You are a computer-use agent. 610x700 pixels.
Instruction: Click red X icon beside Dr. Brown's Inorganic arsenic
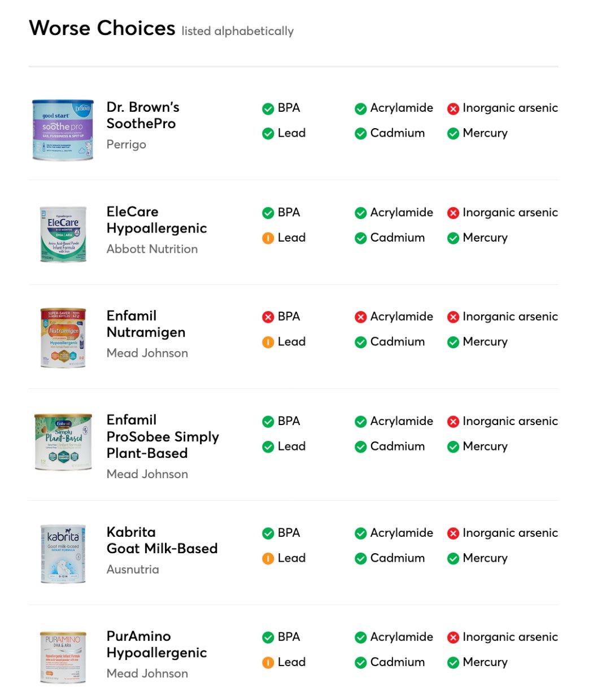pyautogui.click(x=453, y=109)
